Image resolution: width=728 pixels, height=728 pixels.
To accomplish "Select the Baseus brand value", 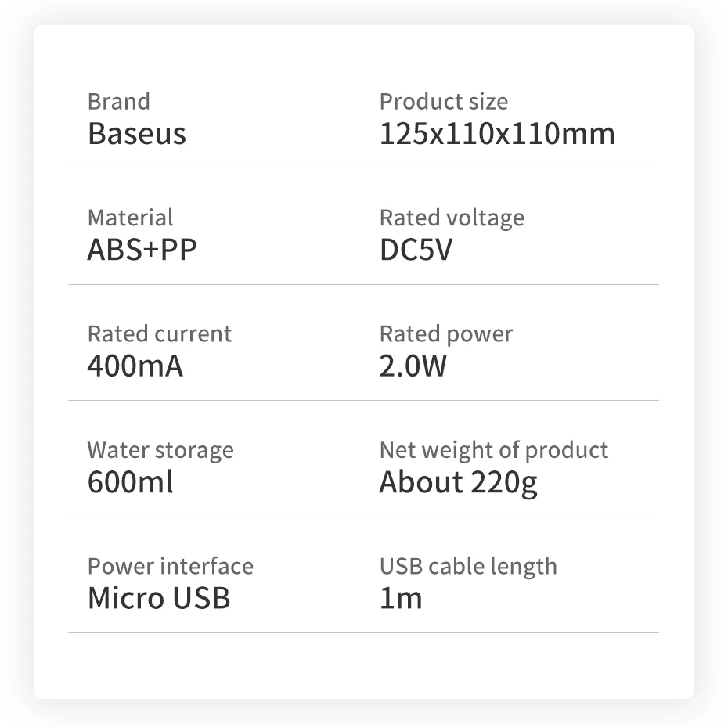I will (137, 134).
